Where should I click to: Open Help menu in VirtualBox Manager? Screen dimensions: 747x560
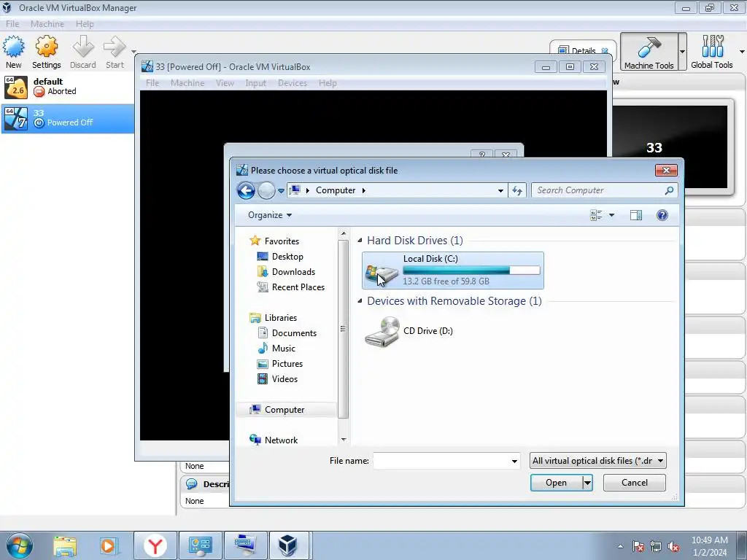pyautogui.click(x=85, y=24)
